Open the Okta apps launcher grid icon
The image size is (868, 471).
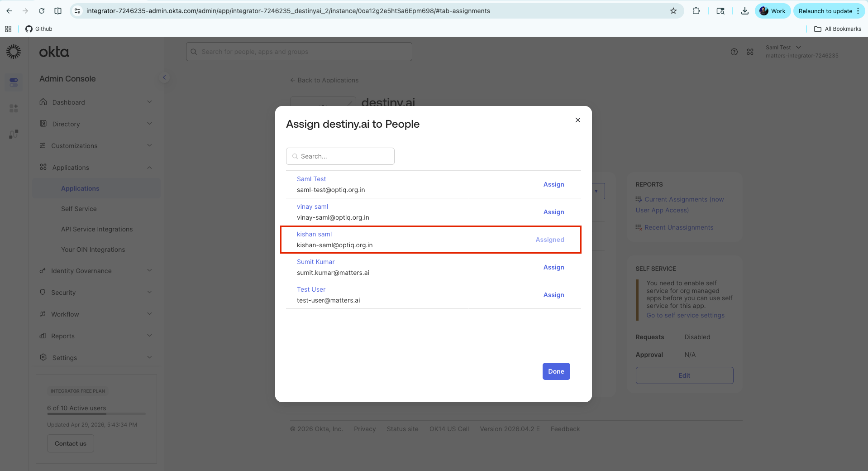point(750,52)
